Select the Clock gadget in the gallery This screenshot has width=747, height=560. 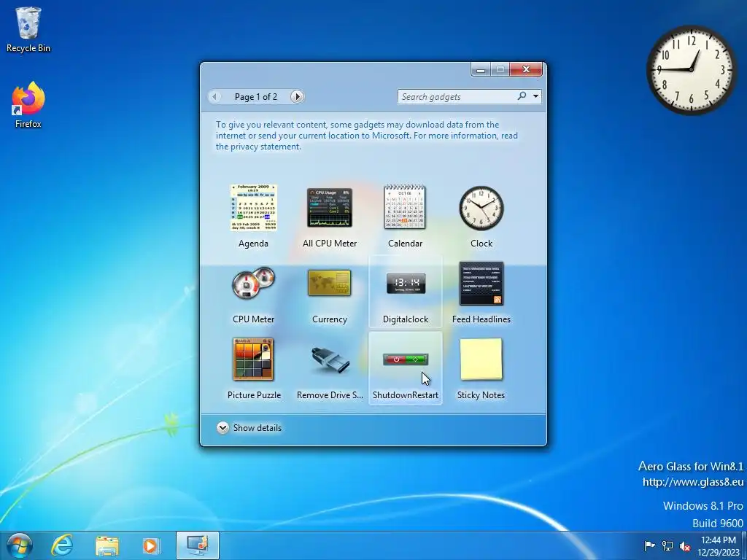click(x=481, y=208)
